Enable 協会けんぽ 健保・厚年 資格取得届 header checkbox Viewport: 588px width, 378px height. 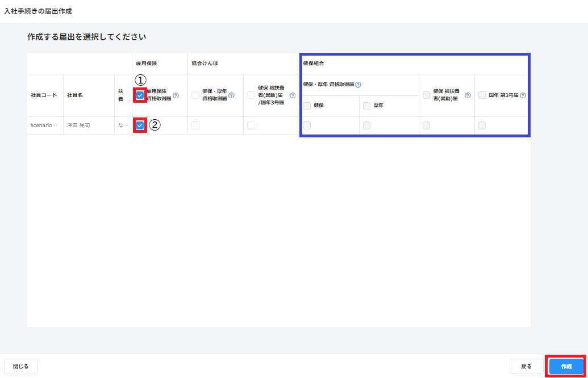click(x=195, y=95)
